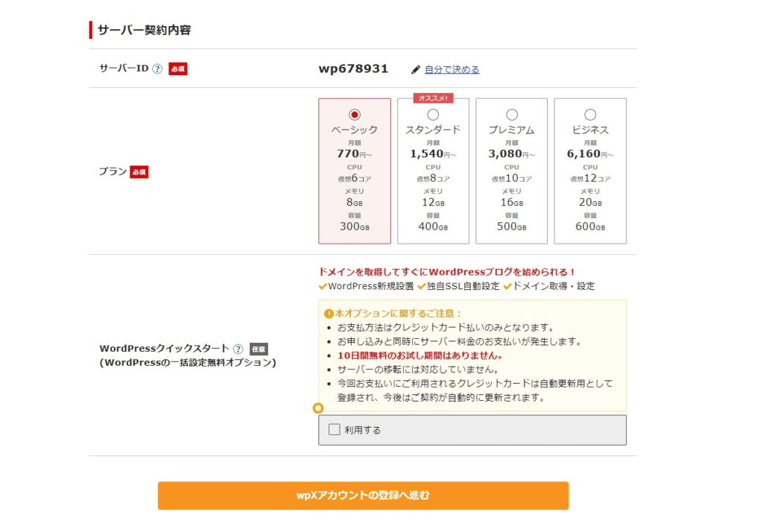The image size is (763, 532).
Task: Click the warning icon in the option notice
Action: pyautogui.click(x=329, y=314)
